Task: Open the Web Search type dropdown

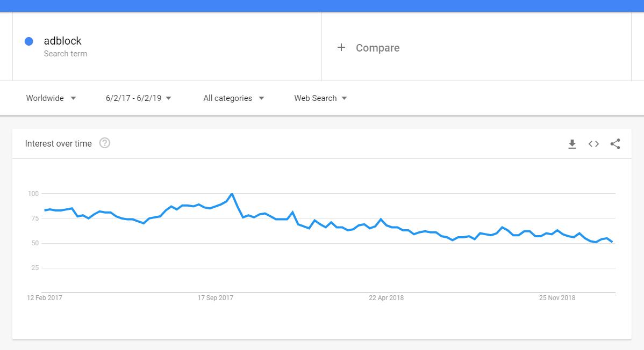Action: click(320, 98)
